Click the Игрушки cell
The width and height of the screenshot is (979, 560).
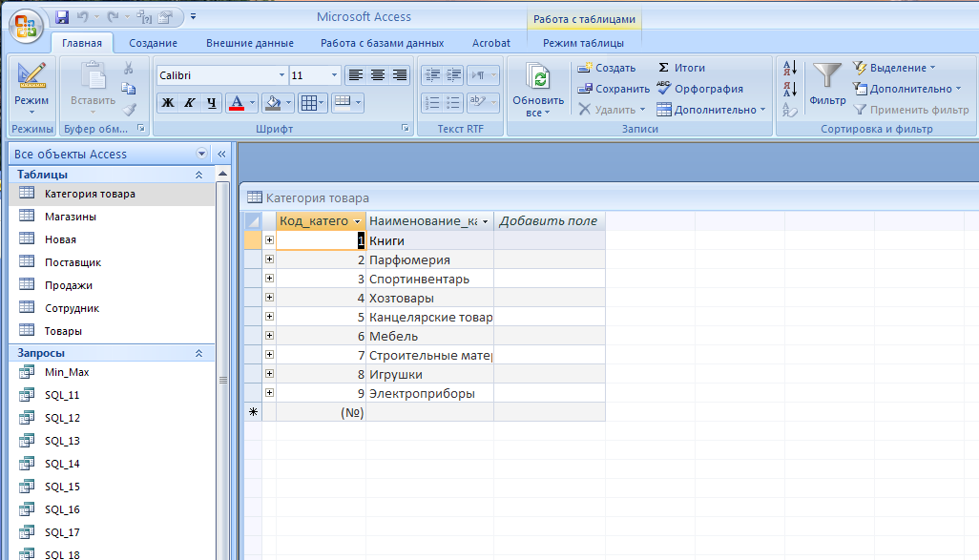429,375
